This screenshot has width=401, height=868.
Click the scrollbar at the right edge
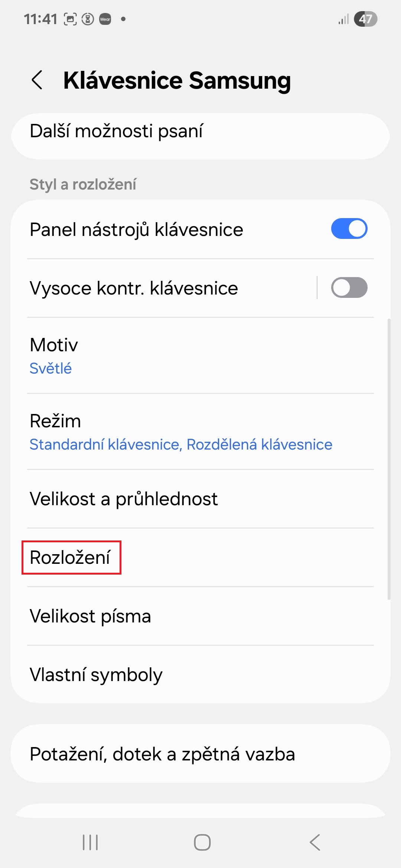[x=389, y=459]
